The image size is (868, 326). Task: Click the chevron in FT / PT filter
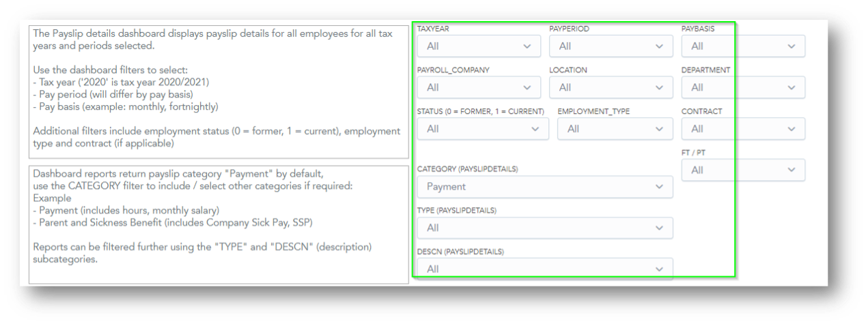(791, 170)
